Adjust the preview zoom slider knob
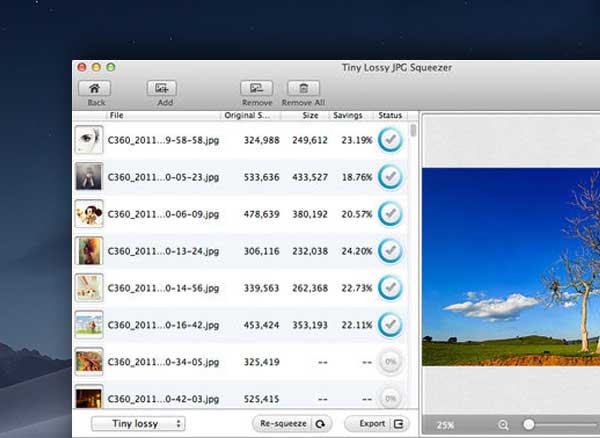 pos(528,424)
